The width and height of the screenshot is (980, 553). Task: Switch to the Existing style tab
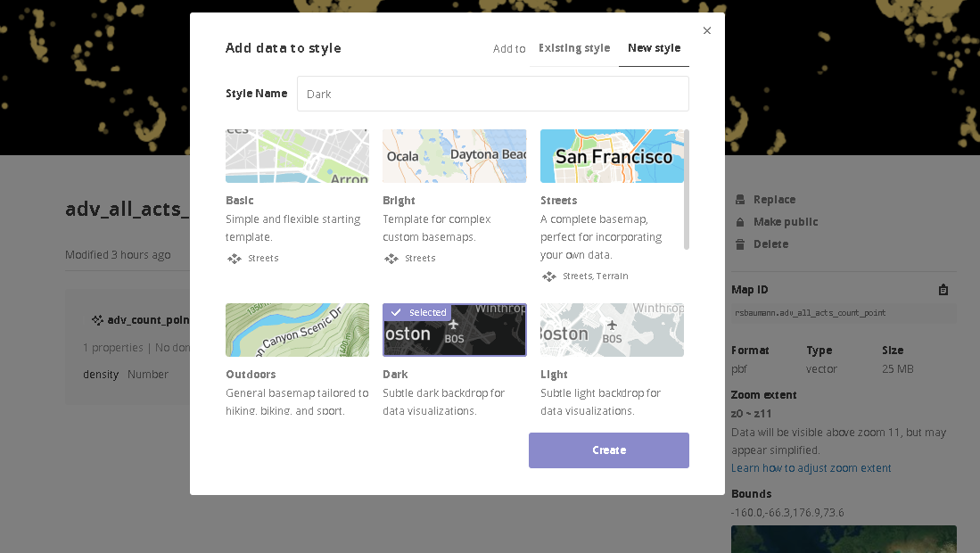(574, 48)
